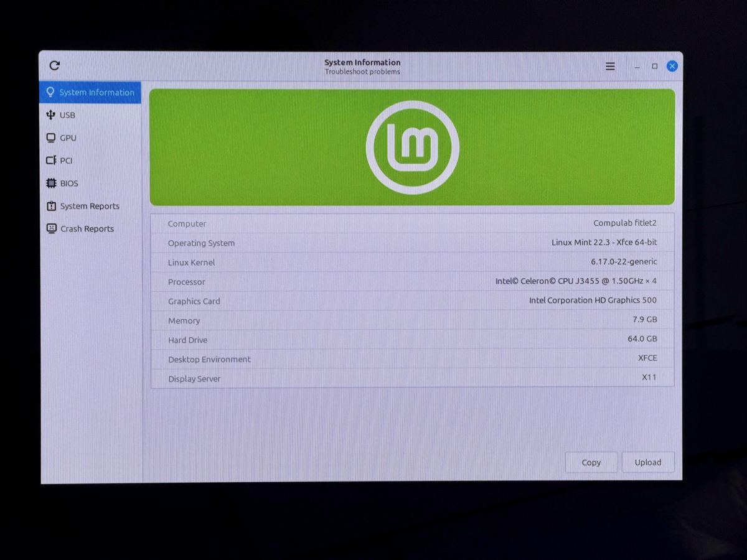The image size is (747, 560).
Task: Click the 'X11' display server value
Action: click(x=649, y=377)
